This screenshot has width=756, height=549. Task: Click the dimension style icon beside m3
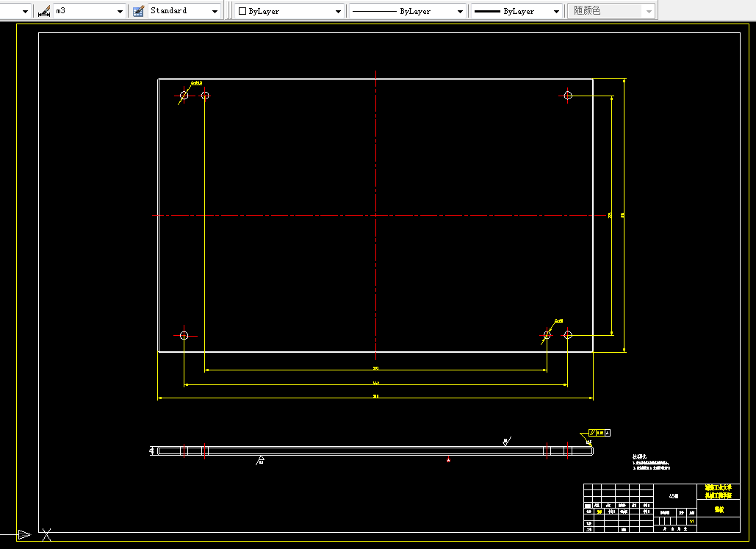pos(44,11)
